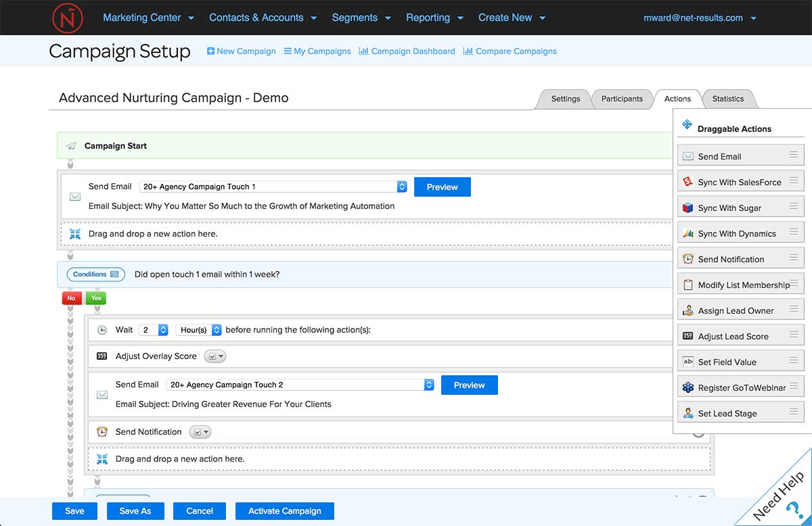Open the Campaign Dashboard link

[x=407, y=51]
